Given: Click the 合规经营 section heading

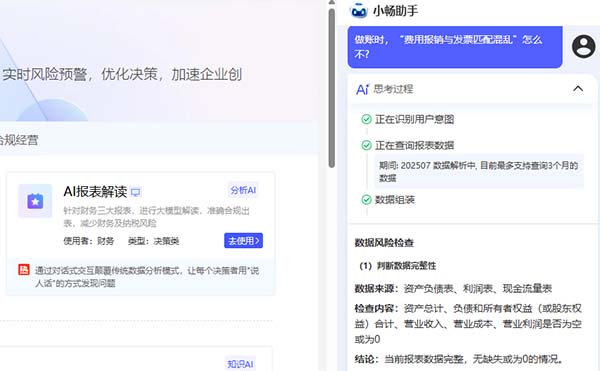Looking at the screenshot, I should (x=18, y=140).
